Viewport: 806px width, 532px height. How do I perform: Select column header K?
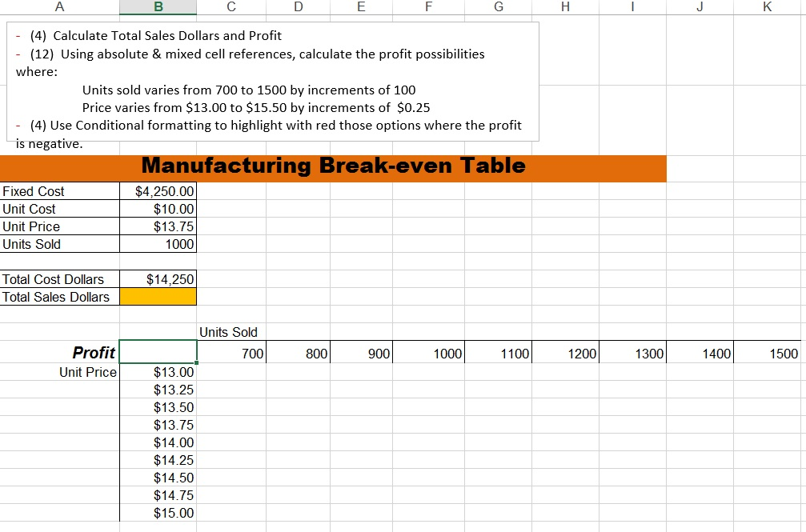766,6
